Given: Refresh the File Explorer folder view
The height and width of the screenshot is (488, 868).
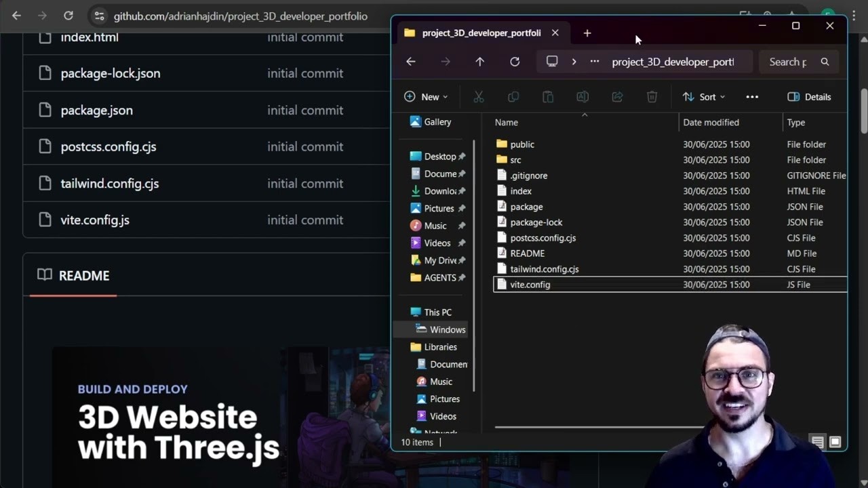Looking at the screenshot, I should pyautogui.click(x=515, y=62).
